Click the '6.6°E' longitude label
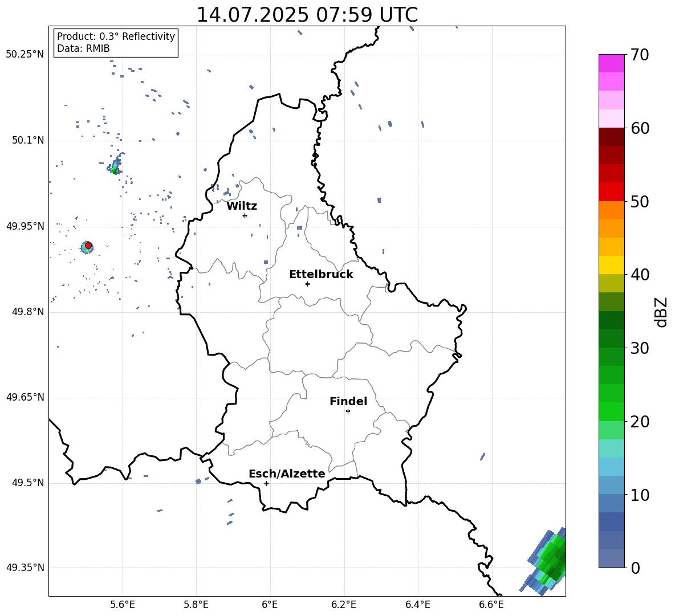 point(491,605)
